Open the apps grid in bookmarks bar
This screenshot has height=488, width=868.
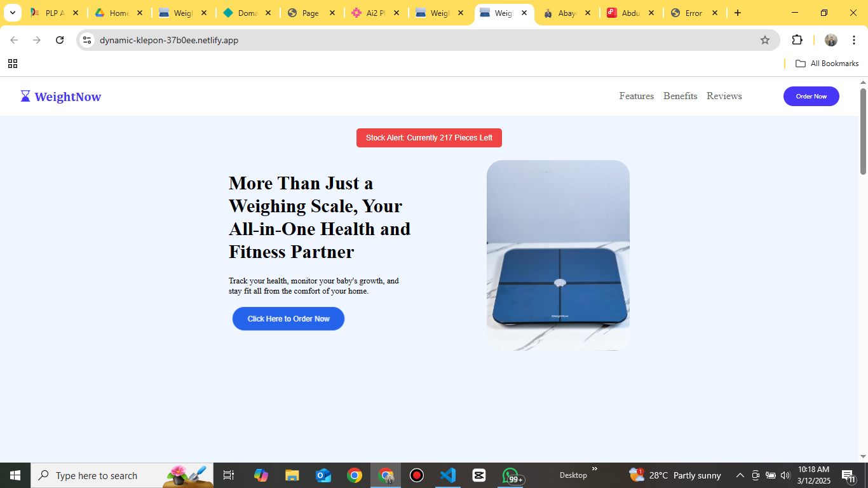[x=13, y=64]
